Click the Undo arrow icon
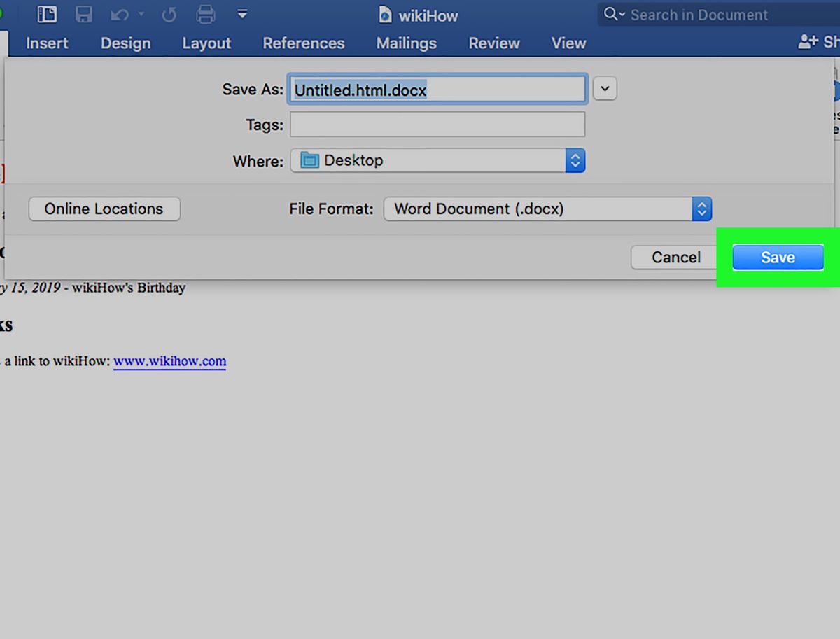Screen dimensions: 840x639 pyautogui.click(x=120, y=15)
